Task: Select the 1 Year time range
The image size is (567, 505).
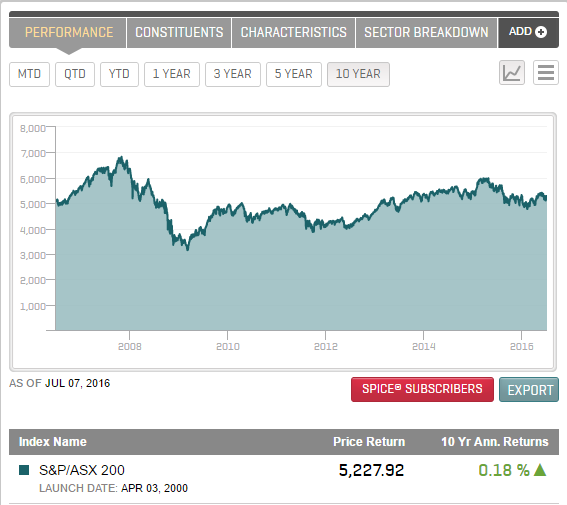Action: 172,74
